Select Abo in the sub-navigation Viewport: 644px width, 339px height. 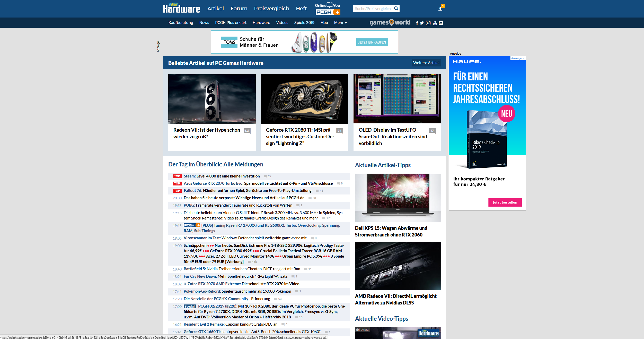(324, 23)
